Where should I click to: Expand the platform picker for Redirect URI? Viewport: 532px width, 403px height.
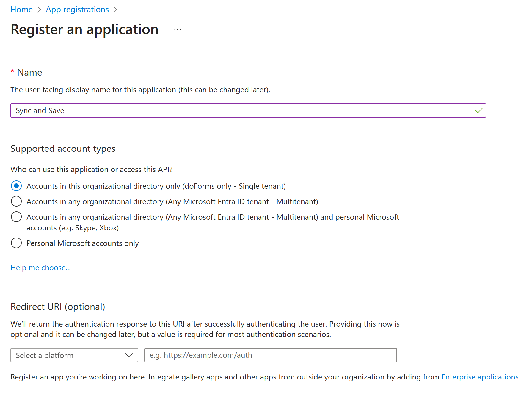[x=74, y=355]
